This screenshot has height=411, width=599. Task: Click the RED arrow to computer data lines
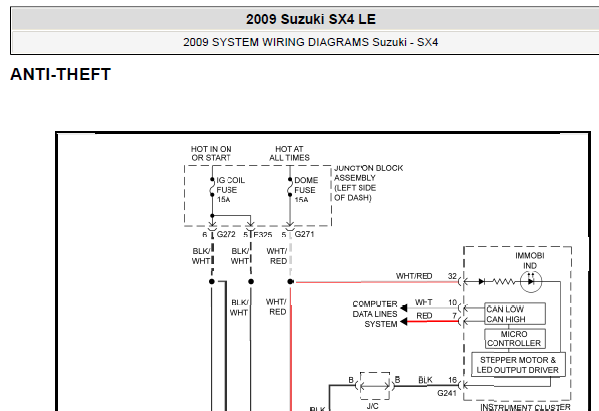click(x=404, y=322)
